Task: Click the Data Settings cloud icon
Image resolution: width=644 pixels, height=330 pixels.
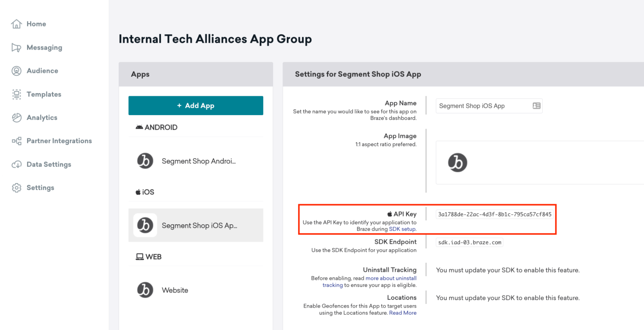Action: (16, 164)
